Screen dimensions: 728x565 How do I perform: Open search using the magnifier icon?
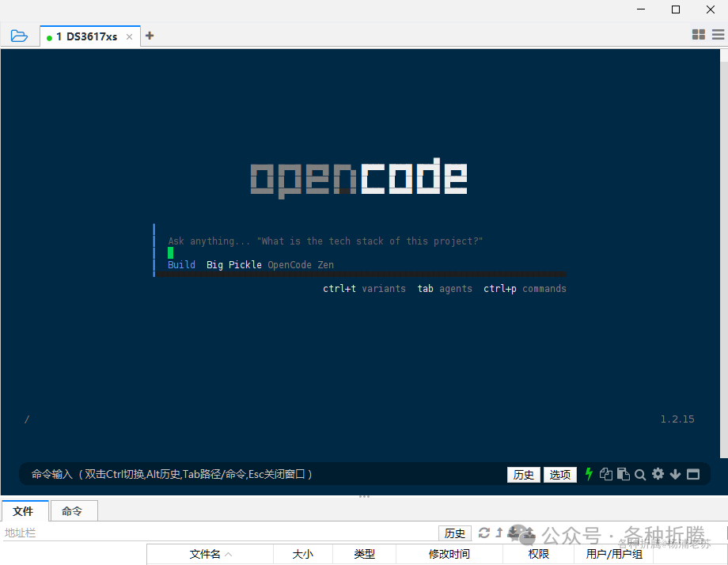pos(640,474)
